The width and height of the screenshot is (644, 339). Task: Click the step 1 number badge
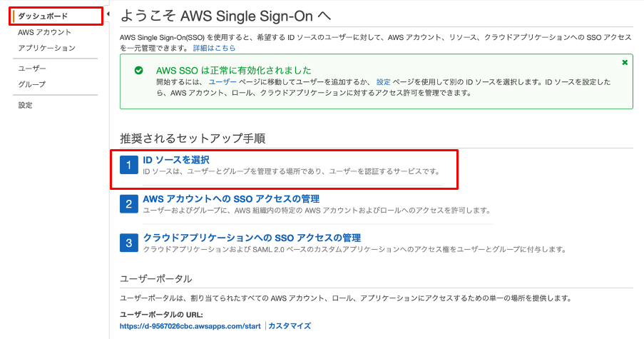coord(129,165)
